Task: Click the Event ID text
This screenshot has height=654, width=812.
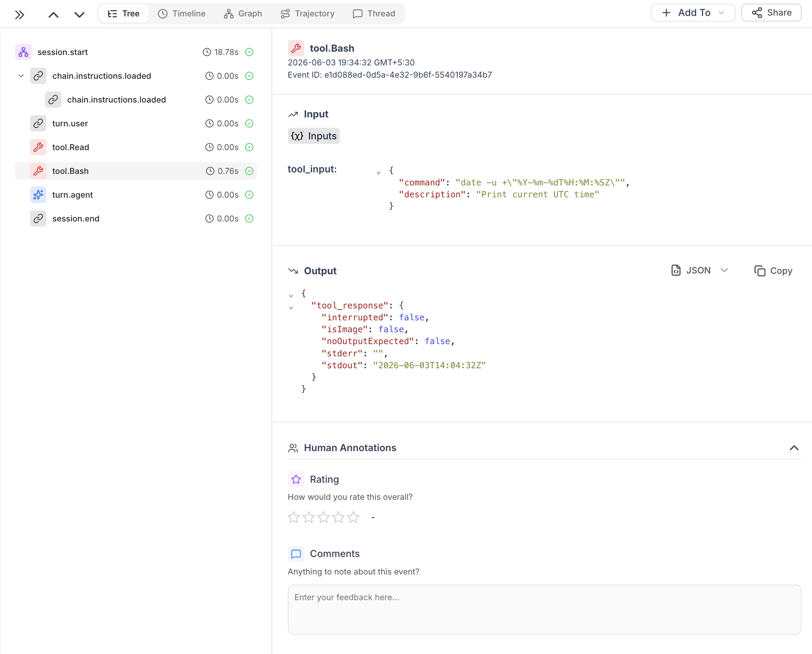Action: pyautogui.click(x=389, y=75)
